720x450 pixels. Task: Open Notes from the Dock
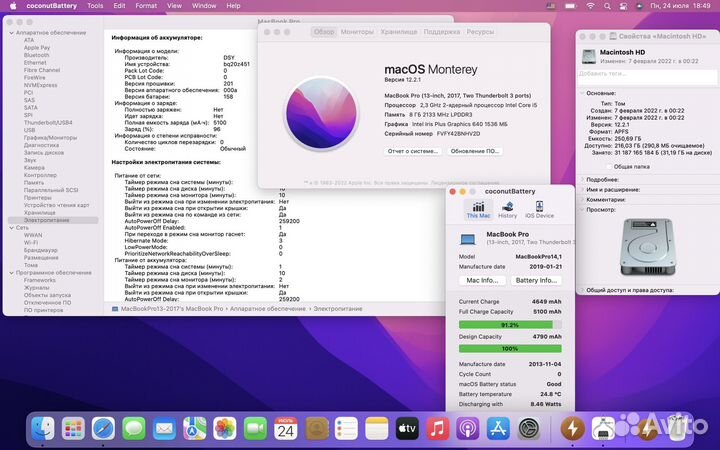[377, 429]
